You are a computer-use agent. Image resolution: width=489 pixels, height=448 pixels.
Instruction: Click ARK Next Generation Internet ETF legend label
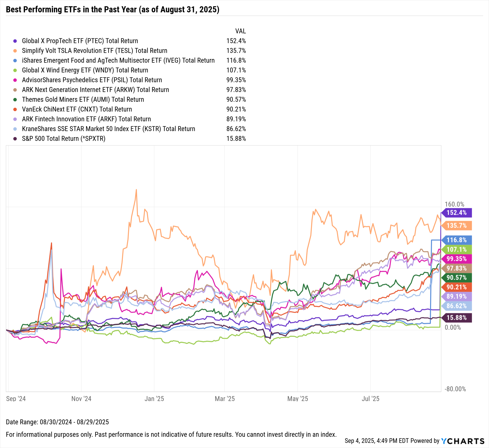[95, 90]
